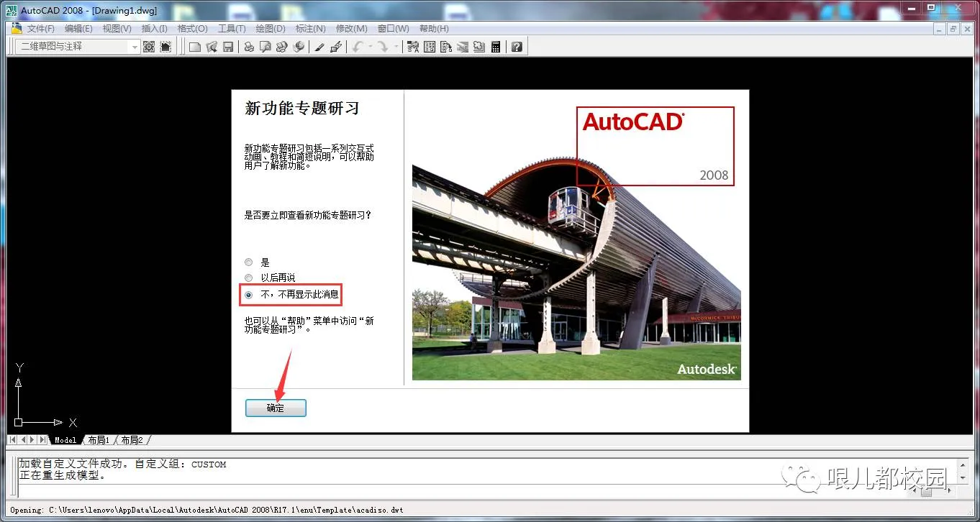Open the Markup Set Manager icon
Screen dimensions: 980x522
pyautogui.click(x=479, y=47)
